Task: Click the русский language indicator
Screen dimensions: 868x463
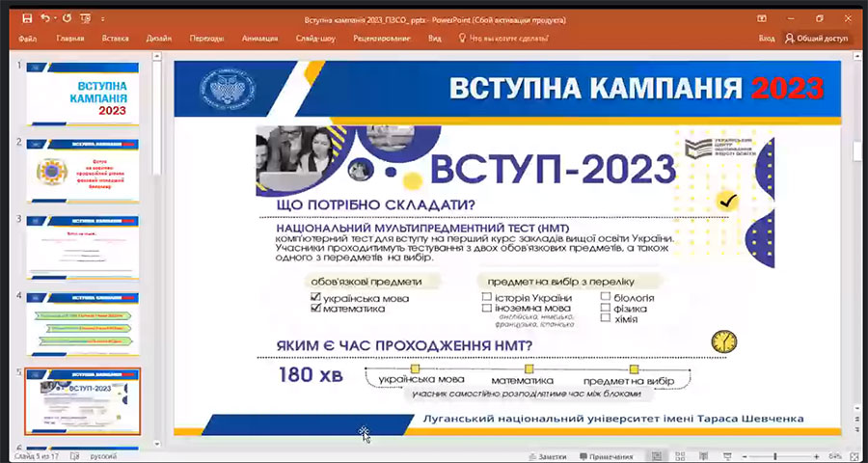Action: 103,457
